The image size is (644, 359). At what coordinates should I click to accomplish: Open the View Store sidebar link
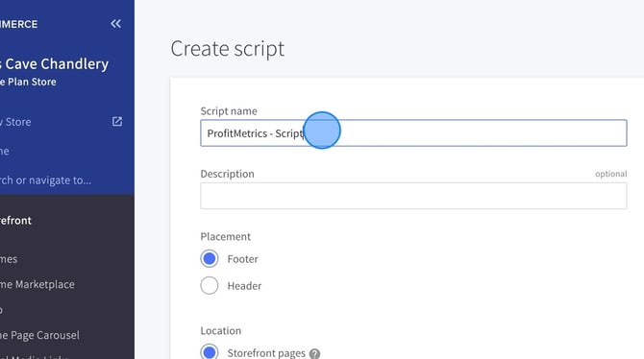[15, 122]
